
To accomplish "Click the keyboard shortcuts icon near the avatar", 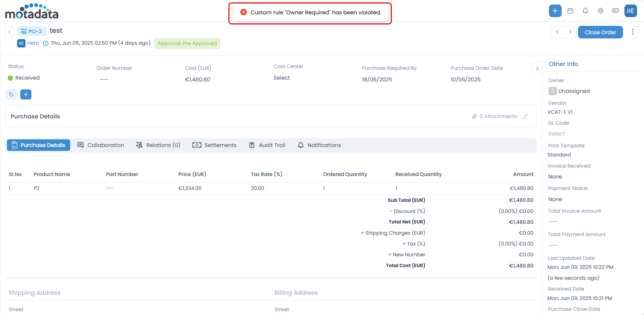I will 615,11.
